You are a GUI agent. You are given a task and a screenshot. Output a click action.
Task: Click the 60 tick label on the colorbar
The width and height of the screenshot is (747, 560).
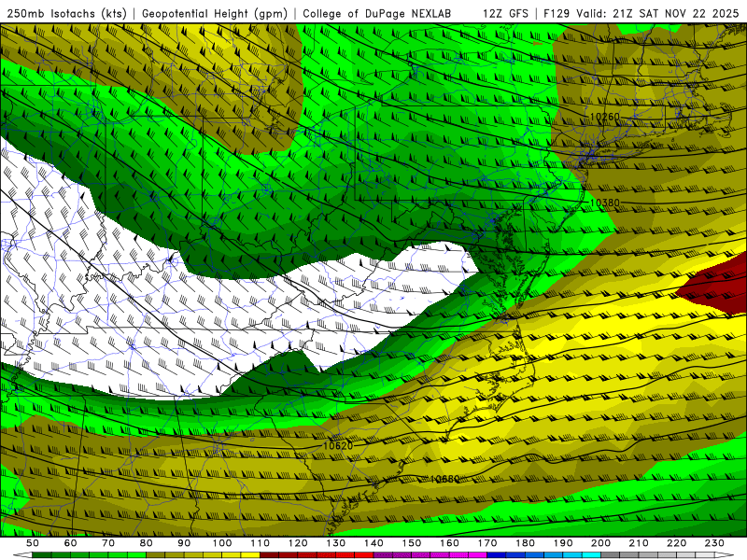[71, 543]
